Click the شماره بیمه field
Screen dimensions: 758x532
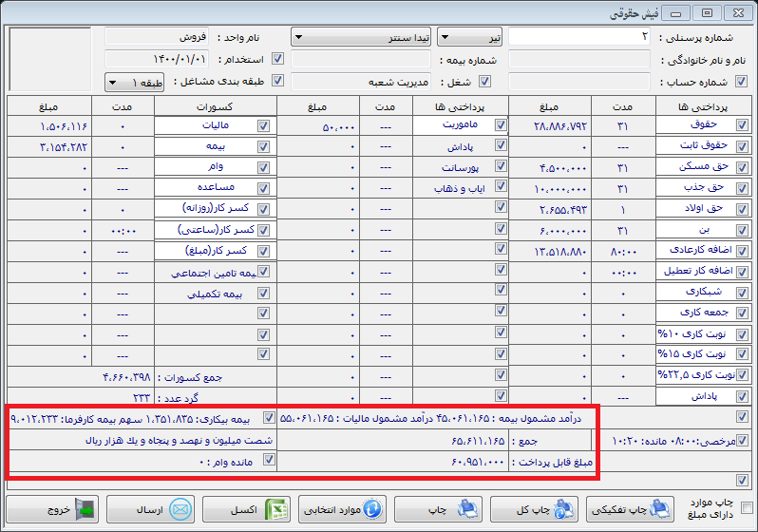pyautogui.click(x=361, y=60)
